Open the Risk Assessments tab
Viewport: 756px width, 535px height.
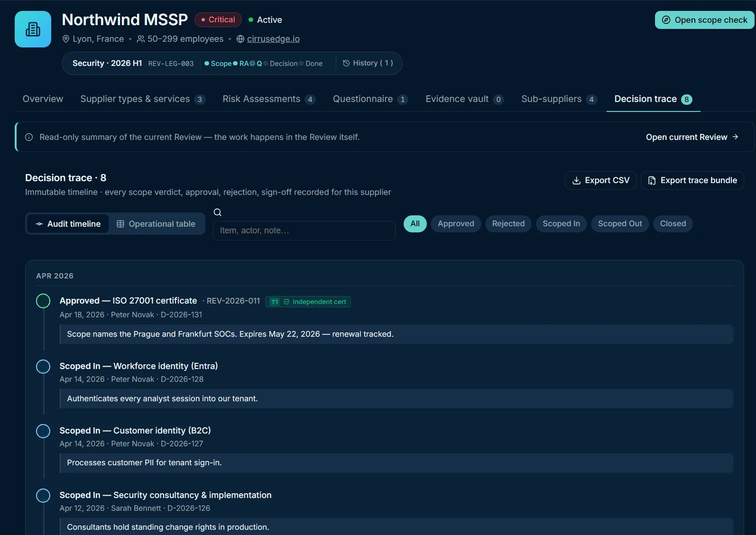[x=269, y=99]
